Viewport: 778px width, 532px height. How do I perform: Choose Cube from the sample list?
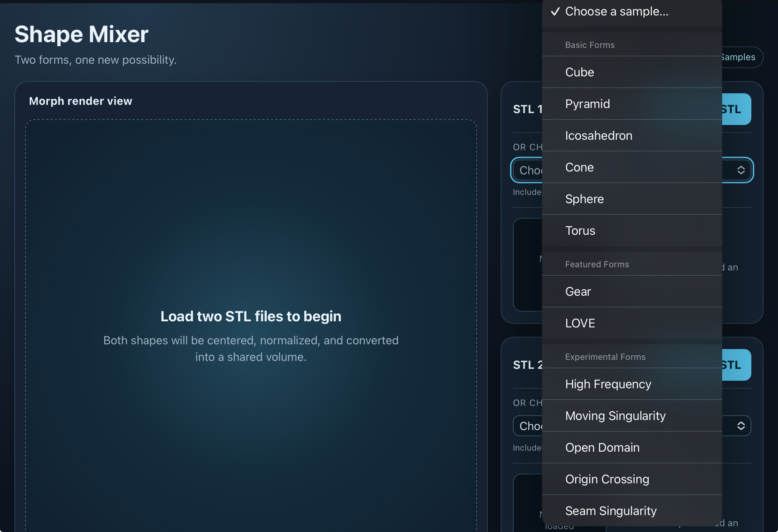[x=632, y=72]
